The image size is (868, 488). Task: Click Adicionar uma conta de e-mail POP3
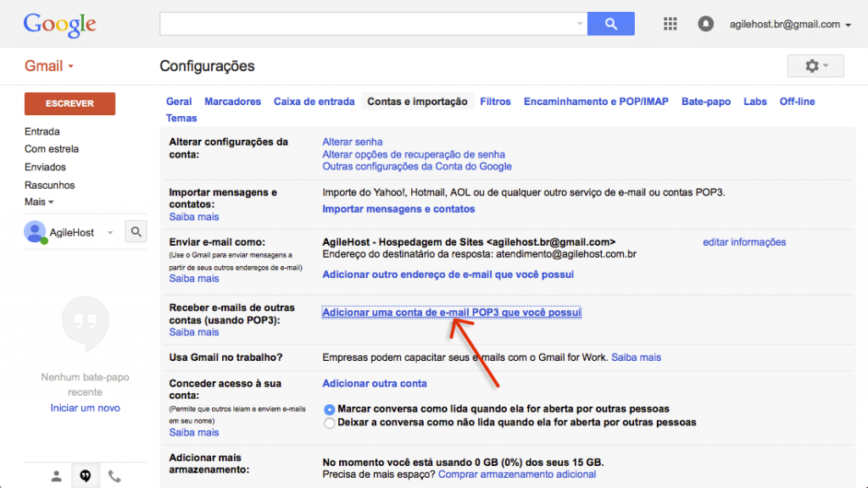coord(452,313)
